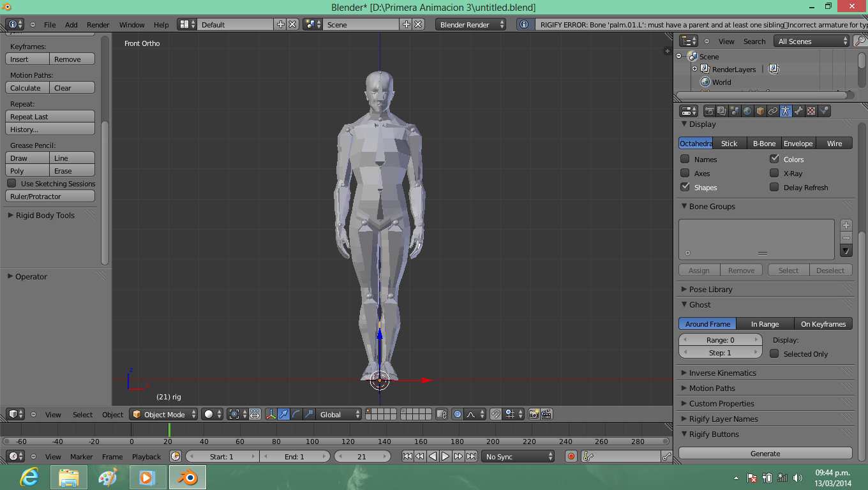Click the timeline record button
Screen dimensions: 868x490
point(571,456)
